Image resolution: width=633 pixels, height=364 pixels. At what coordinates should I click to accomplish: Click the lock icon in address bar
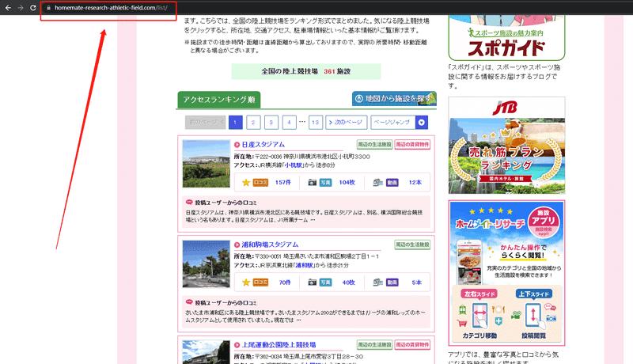(x=48, y=8)
